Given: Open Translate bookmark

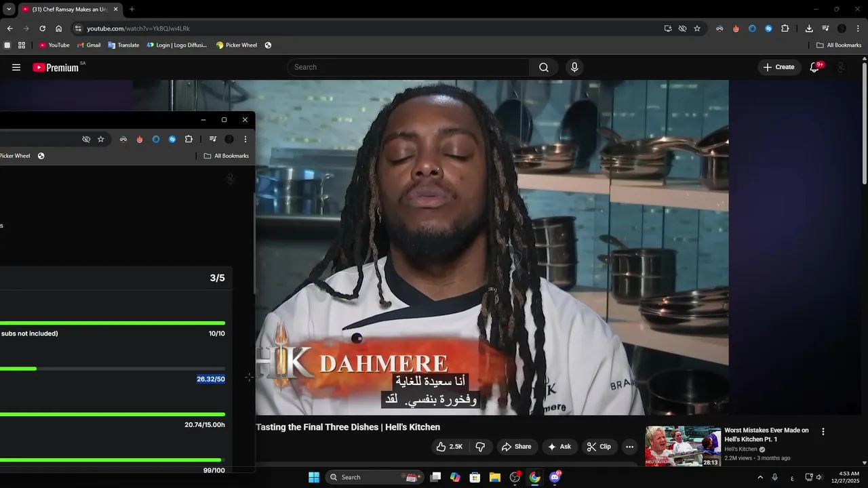Looking at the screenshot, I should [123, 45].
